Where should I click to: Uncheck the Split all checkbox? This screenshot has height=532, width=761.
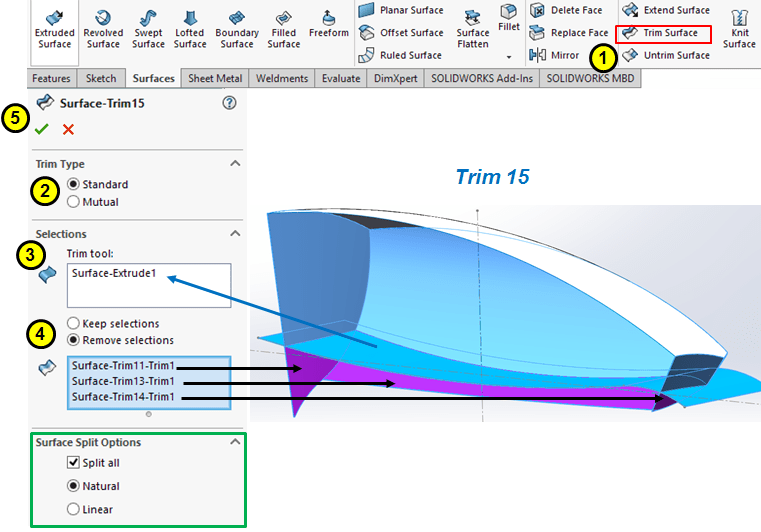coord(73,463)
